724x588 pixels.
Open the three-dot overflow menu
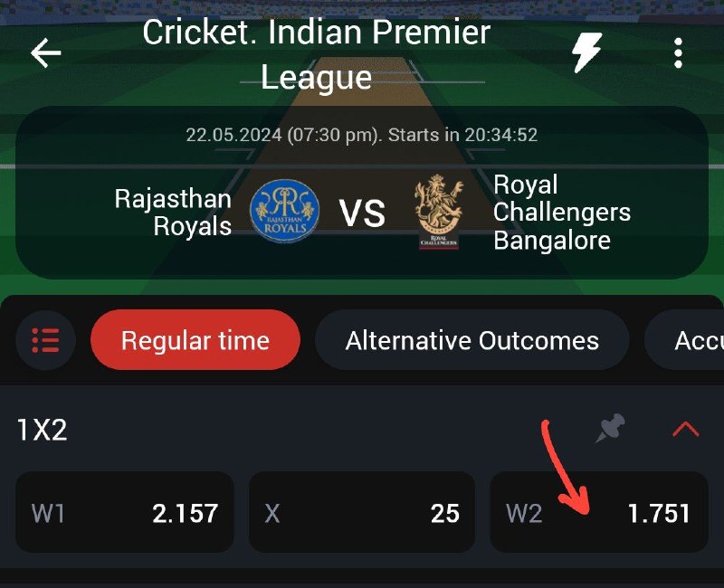coord(678,53)
